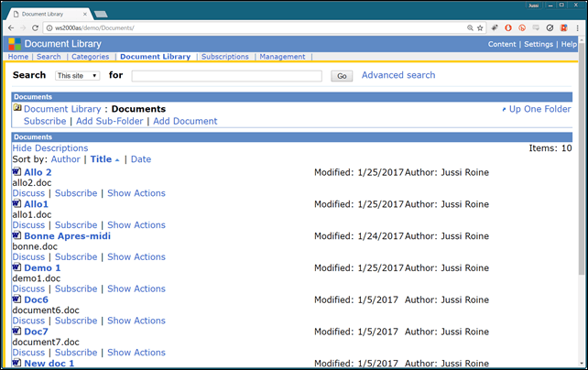
Task: Click Show Actions under allo1.doc
Action: click(136, 225)
